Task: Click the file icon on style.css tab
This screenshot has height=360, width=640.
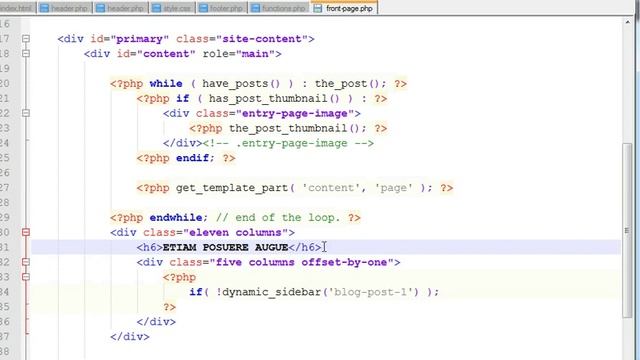Action: [156, 8]
